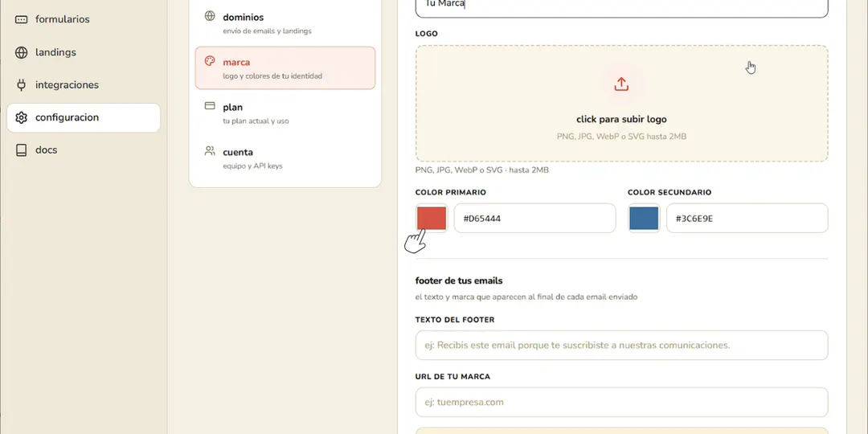
Task: Open the dominios settings tab
Action: 285,23
